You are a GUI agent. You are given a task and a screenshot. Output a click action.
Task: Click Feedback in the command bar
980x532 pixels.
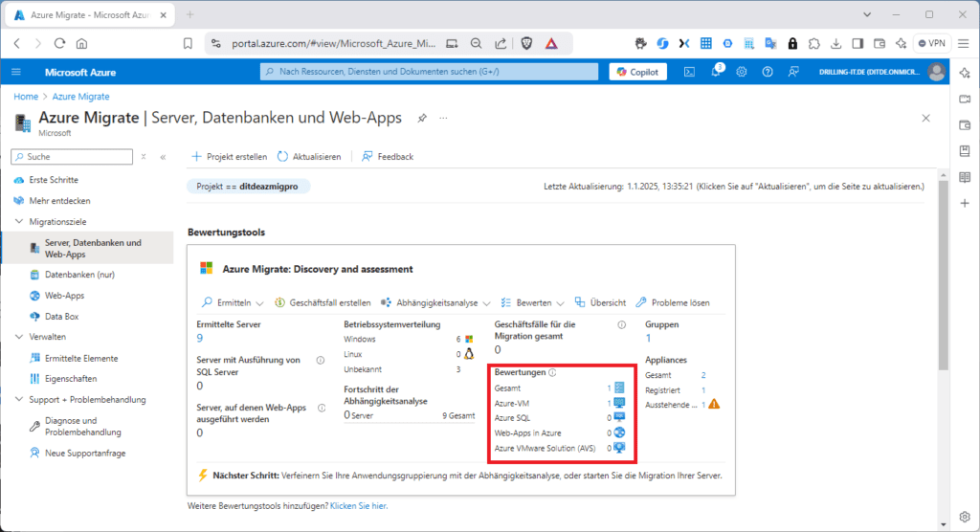click(x=388, y=156)
